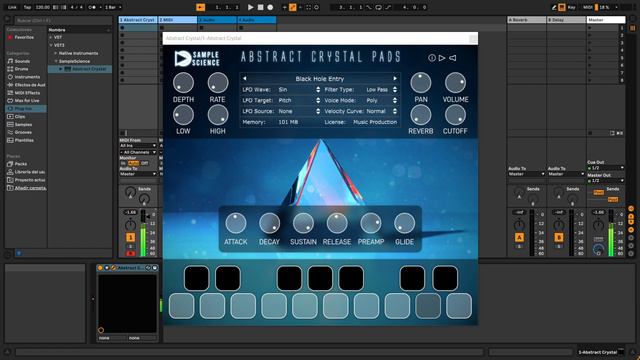The height and width of the screenshot is (360, 640).
Task: Click the plugin triangle play icon
Action: click(x=442, y=58)
